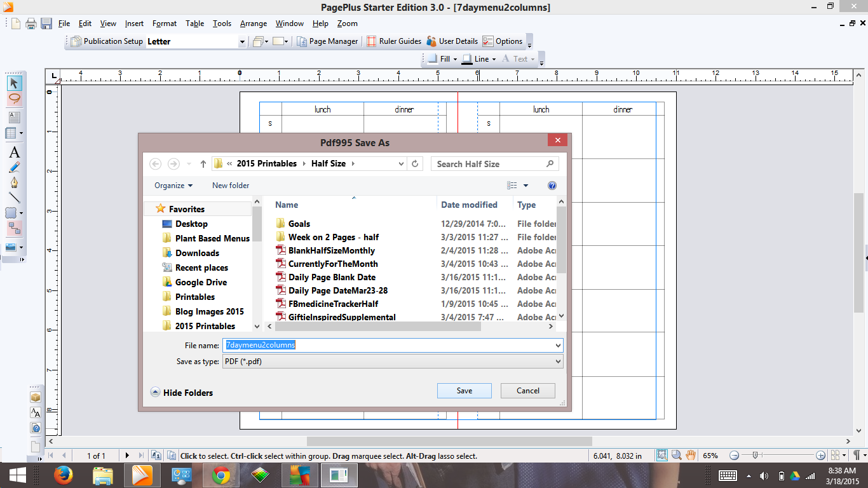Open the Format menu
The image size is (868, 488).
point(165,24)
